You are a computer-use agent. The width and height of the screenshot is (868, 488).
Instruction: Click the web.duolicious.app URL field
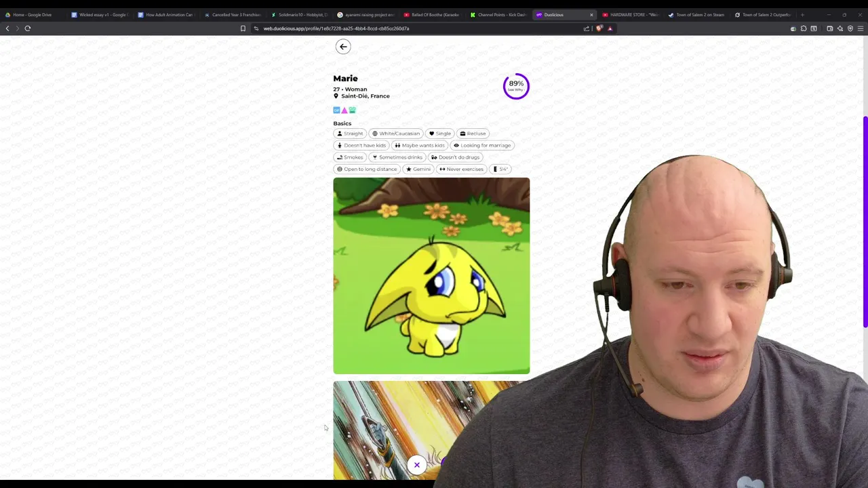pyautogui.click(x=414, y=28)
